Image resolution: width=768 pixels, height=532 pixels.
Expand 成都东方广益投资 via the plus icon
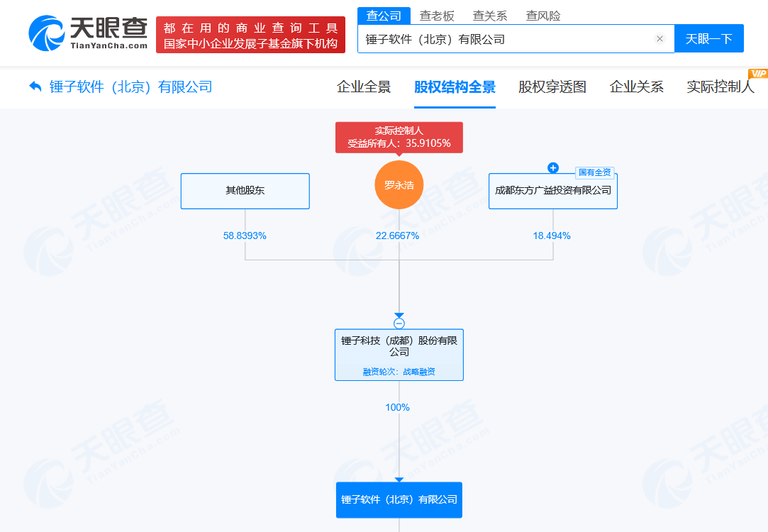click(553, 167)
